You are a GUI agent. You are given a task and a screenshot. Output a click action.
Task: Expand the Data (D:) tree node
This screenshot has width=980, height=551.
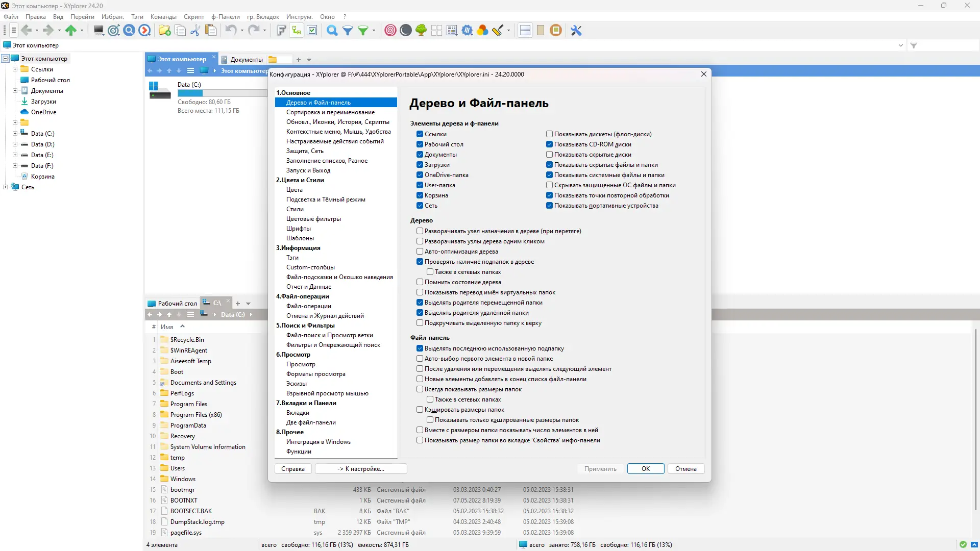point(15,144)
